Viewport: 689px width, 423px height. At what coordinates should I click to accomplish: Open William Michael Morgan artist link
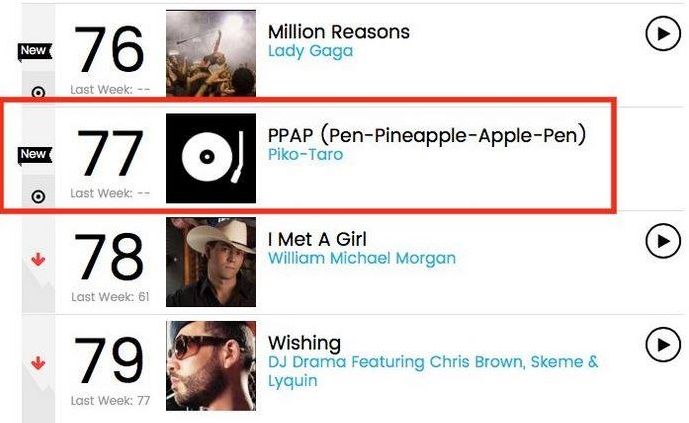[x=362, y=258]
